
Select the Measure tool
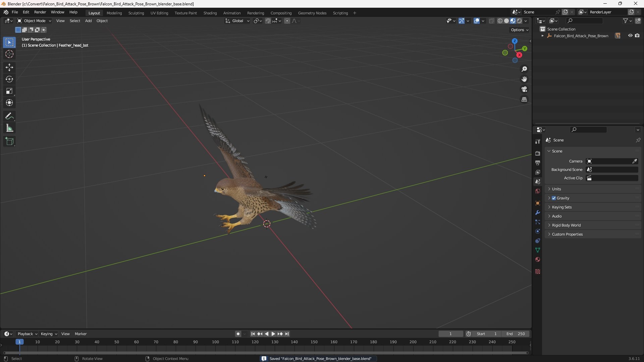(9, 128)
